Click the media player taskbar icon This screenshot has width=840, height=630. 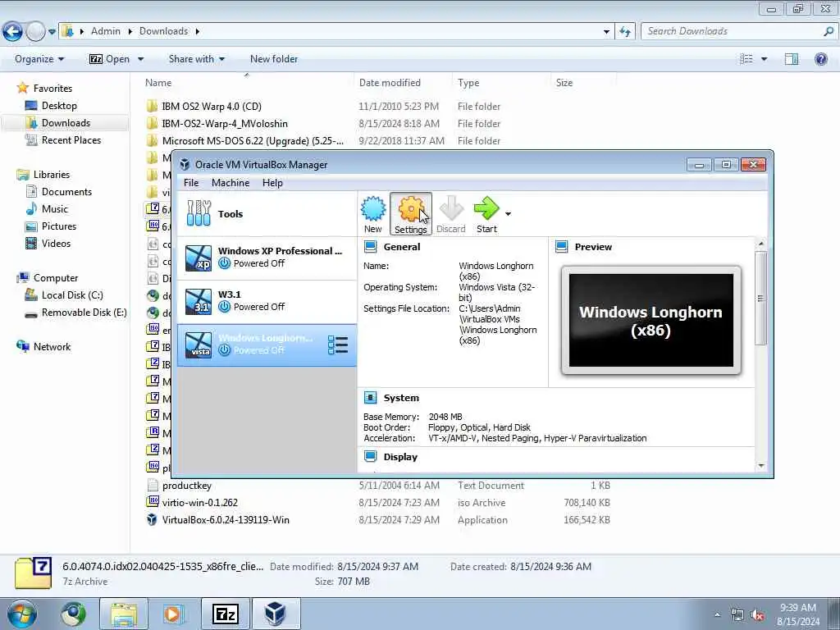(172, 614)
